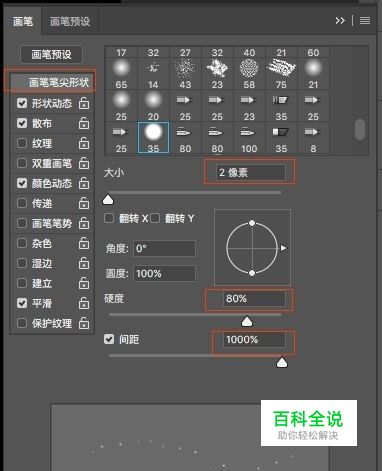Enable the 传递 checkbox
Screen dimensions: 382x471
point(22,203)
